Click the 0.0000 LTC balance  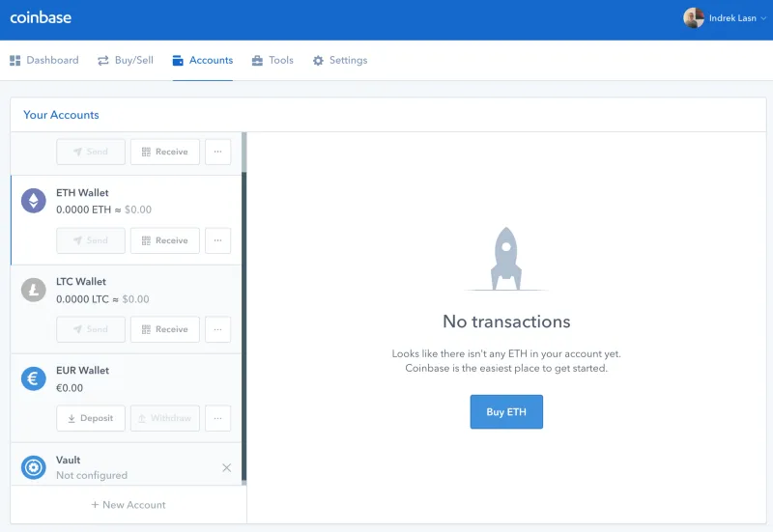(x=82, y=299)
